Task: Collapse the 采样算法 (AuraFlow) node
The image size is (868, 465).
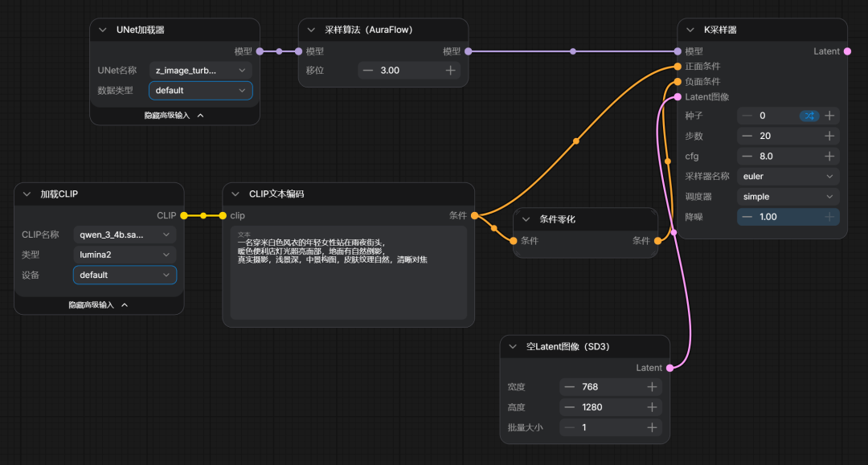Action: coord(311,30)
